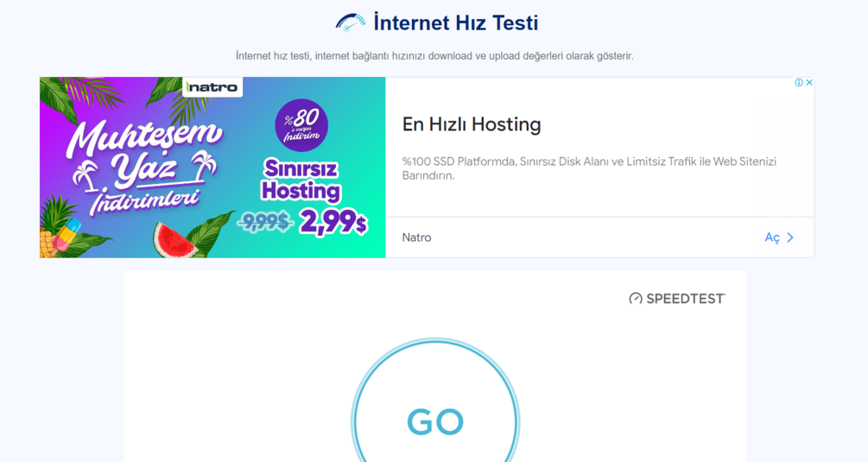Open the En Hızlı Hosting ad headline
The image size is (868, 462).
tap(471, 124)
